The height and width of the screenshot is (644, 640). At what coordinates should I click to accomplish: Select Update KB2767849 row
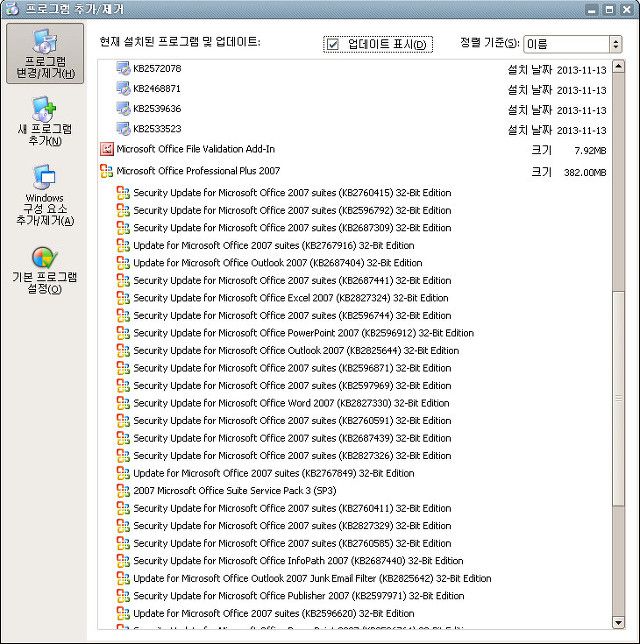pyautogui.click(x=274, y=473)
